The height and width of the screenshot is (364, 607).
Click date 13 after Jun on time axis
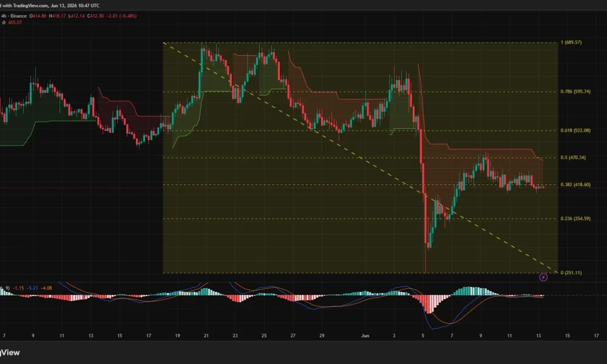(x=538, y=335)
